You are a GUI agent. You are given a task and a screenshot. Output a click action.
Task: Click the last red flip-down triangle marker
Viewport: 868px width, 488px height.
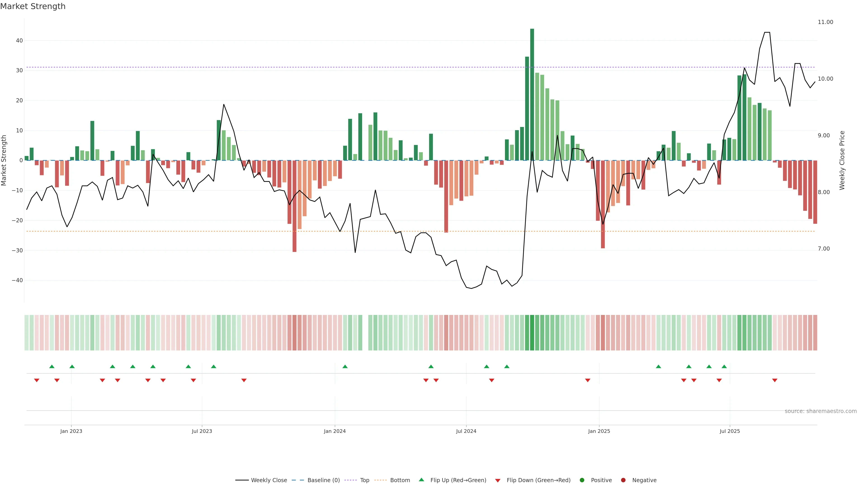click(775, 380)
